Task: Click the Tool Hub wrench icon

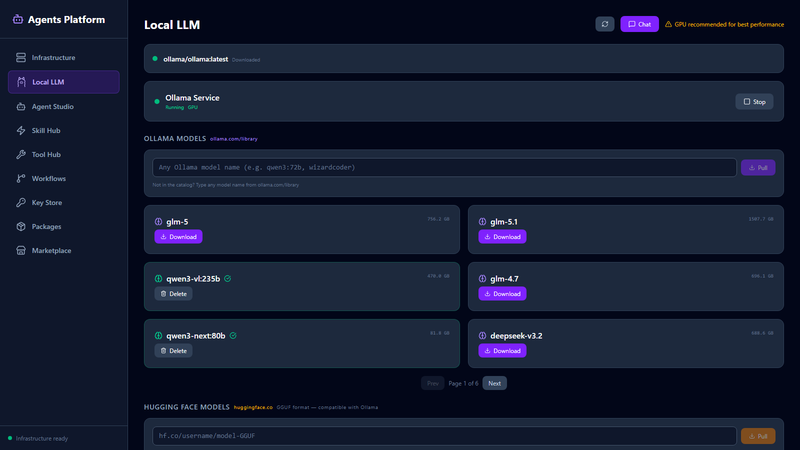Action: [21, 154]
